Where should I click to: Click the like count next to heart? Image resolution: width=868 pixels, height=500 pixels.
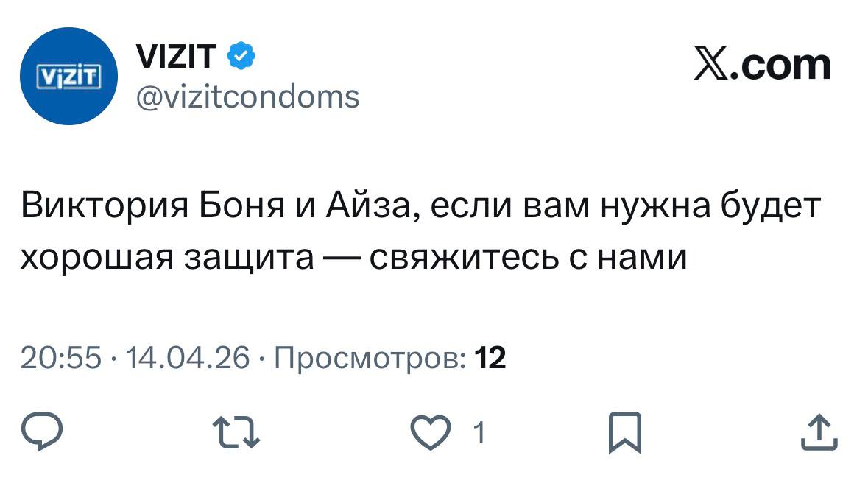pos(479,434)
